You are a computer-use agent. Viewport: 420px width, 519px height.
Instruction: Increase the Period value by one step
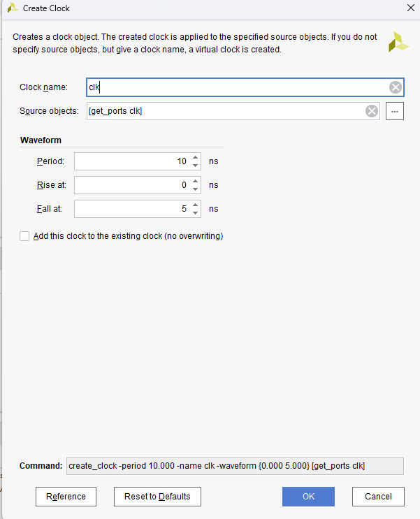(196, 157)
